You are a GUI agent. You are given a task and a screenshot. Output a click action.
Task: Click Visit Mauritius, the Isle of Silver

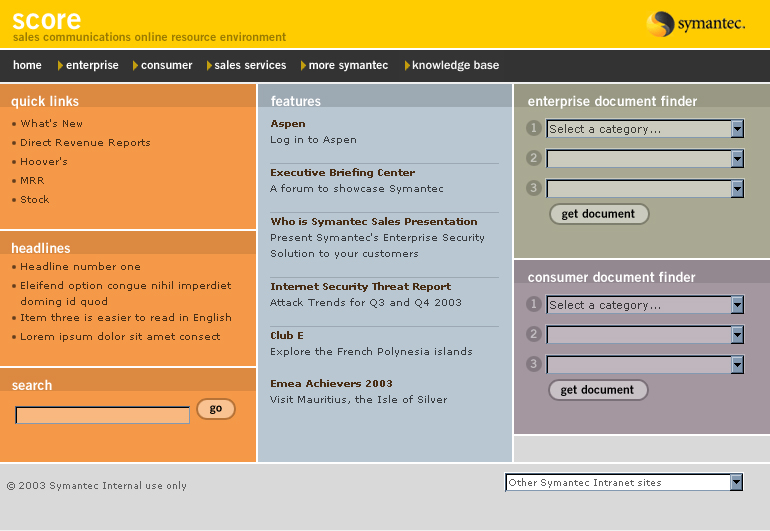click(358, 399)
